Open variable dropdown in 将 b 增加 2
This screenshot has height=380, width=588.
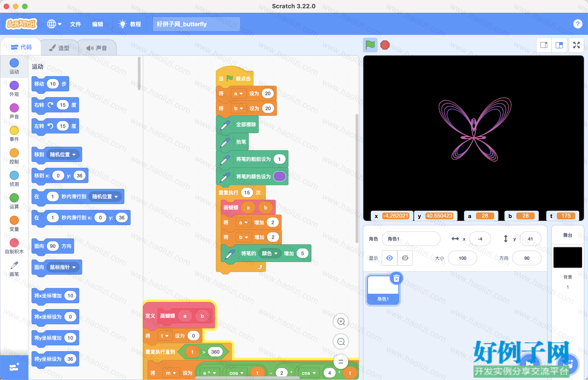(243, 237)
